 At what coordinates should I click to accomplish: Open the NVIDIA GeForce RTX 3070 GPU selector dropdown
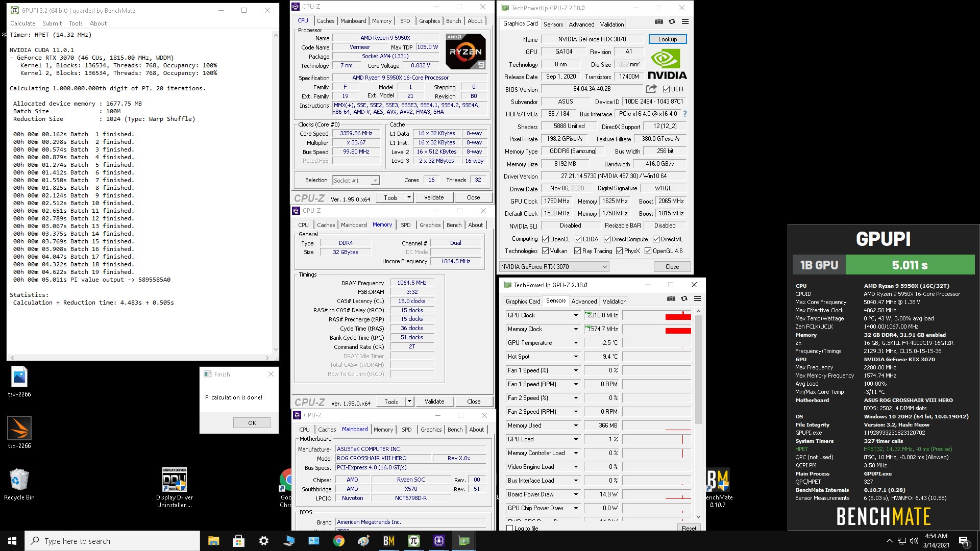554,266
